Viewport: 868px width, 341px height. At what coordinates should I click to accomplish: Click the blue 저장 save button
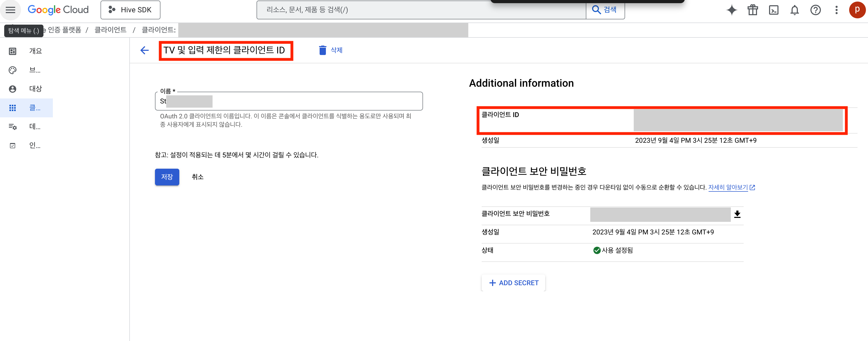[167, 177]
